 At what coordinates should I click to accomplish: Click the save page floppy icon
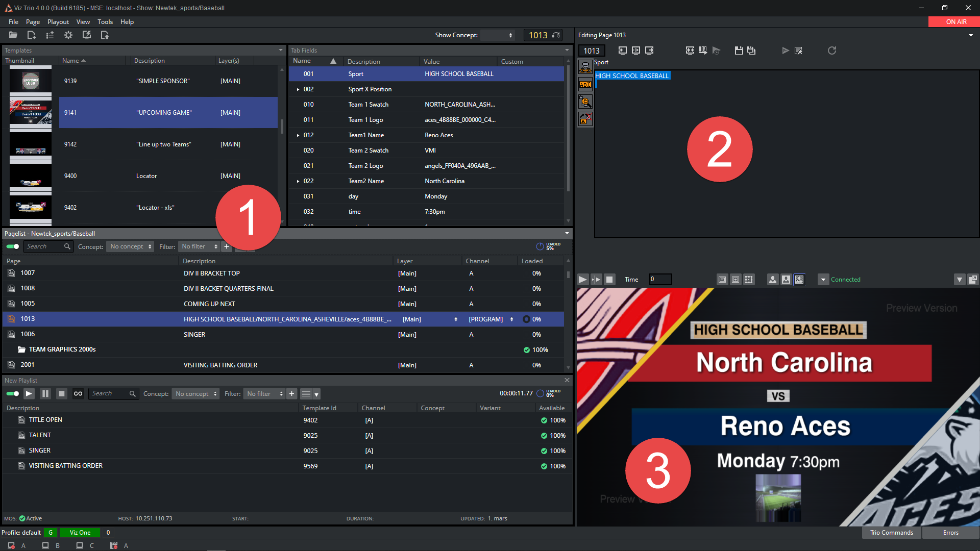pyautogui.click(x=739, y=51)
